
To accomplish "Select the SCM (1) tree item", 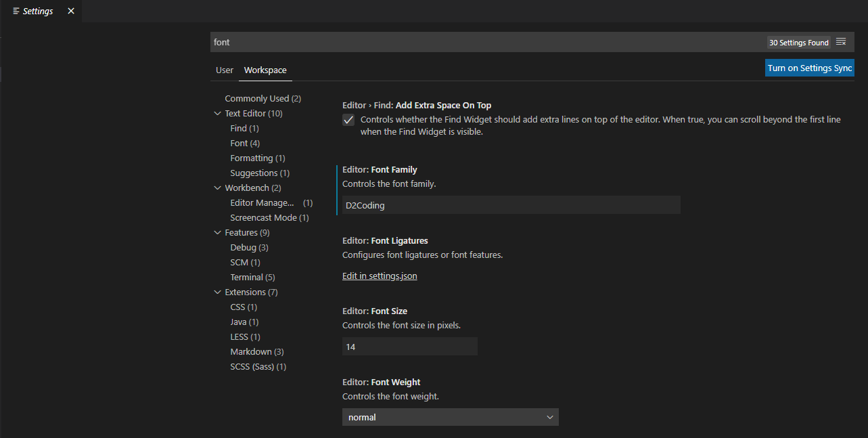I will point(245,262).
